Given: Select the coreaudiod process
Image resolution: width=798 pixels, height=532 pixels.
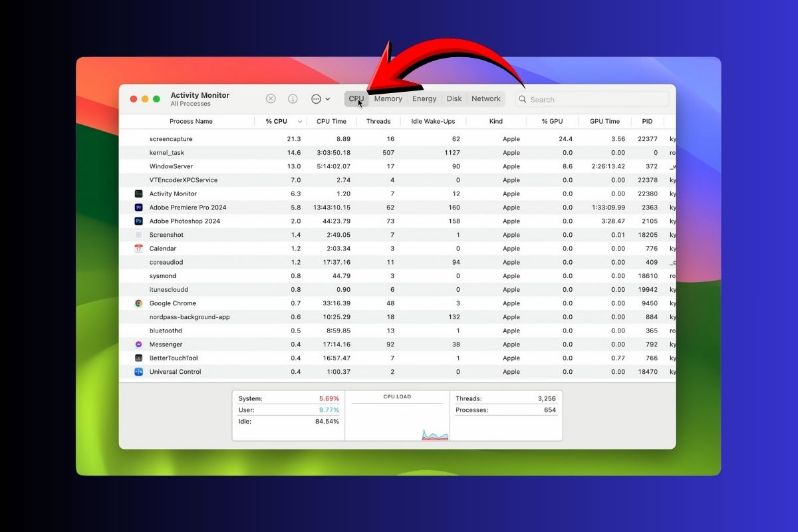Looking at the screenshot, I should pyautogui.click(x=166, y=262).
